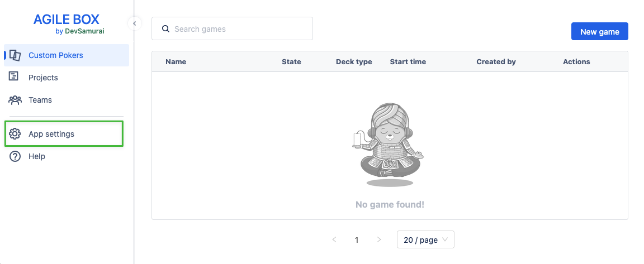Click the Help question mark icon

[15, 156]
